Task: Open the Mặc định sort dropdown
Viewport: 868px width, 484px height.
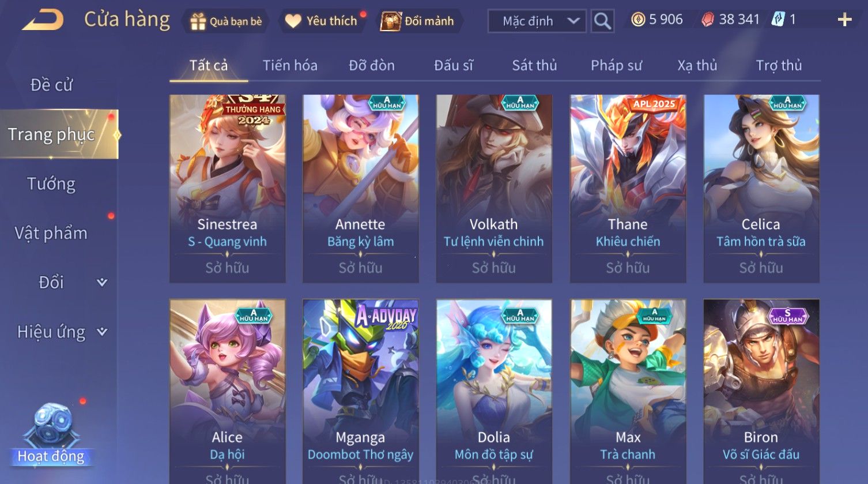Action: [537, 21]
